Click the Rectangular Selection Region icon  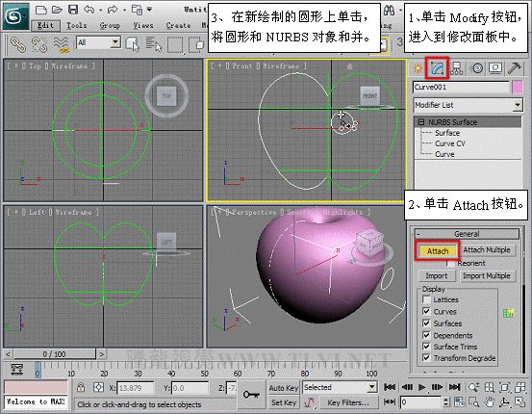175,45
